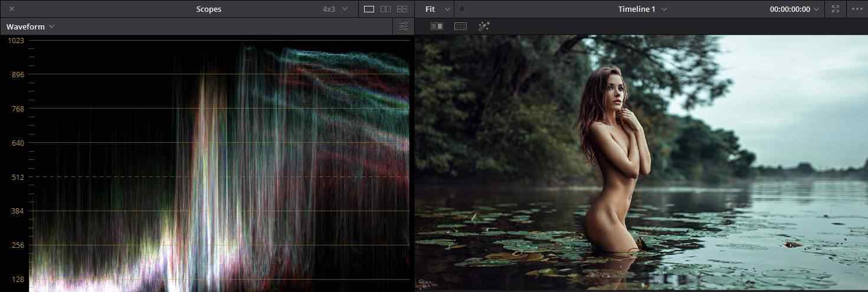The height and width of the screenshot is (292, 868).
Task: Select the single scope layout icon
Action: tap(369, 9)
